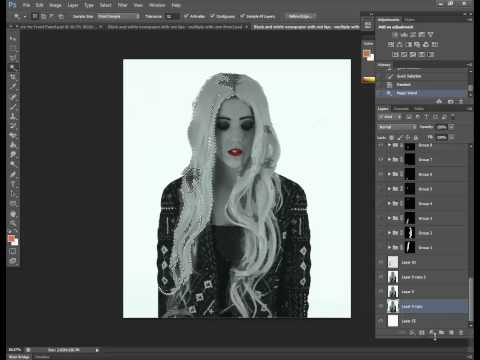This screenshot has width=480, height=360.
Task: Select the Zoom tool in toolbox
Action: [x=13, y=223]
